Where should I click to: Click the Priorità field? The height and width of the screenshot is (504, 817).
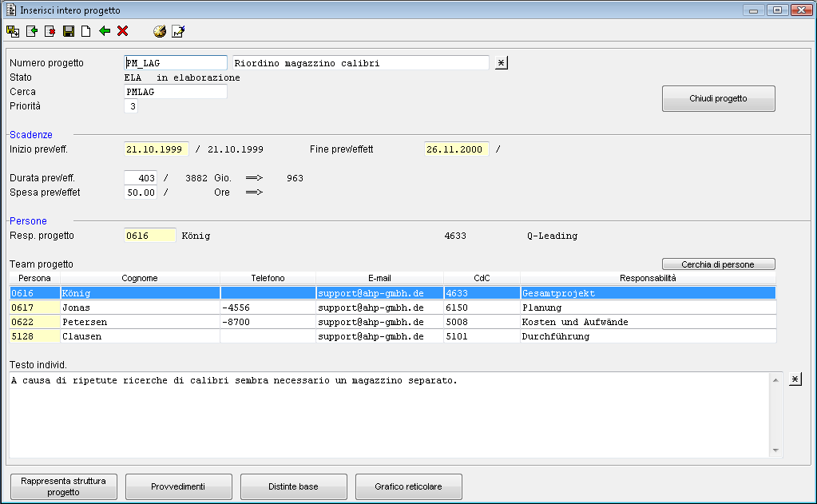click(131, 106)
